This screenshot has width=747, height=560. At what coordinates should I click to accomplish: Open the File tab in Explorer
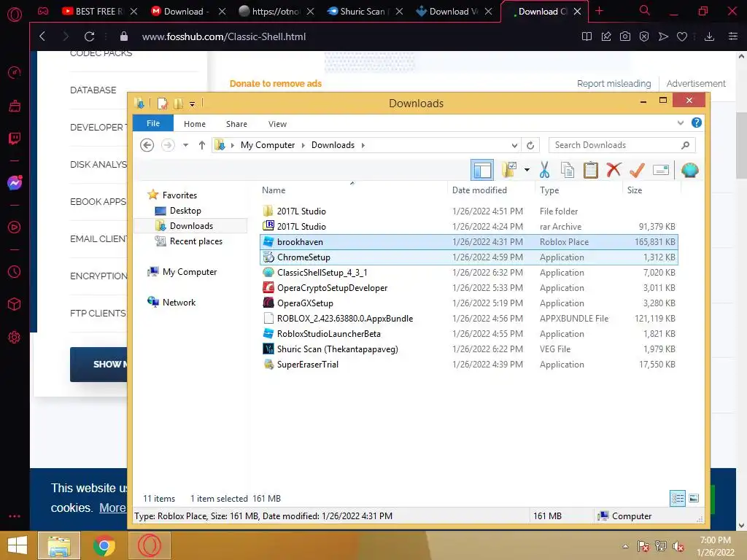153,123
